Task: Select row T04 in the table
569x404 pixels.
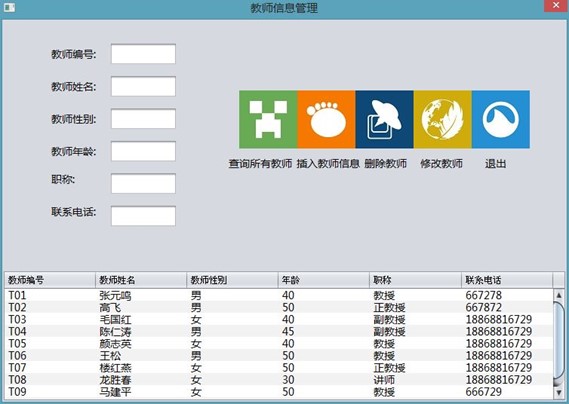Action: 279,331
